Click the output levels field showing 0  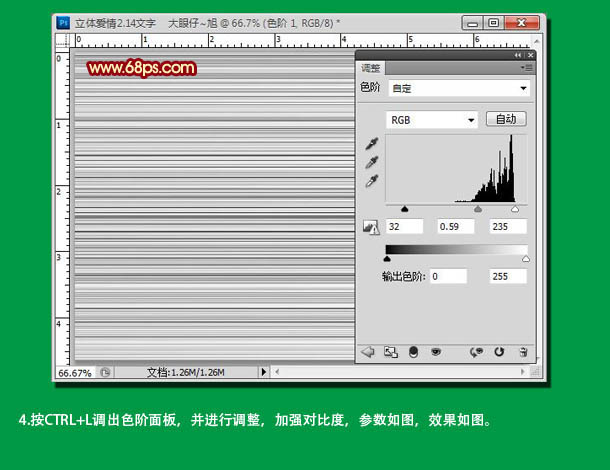pos(448,276)
